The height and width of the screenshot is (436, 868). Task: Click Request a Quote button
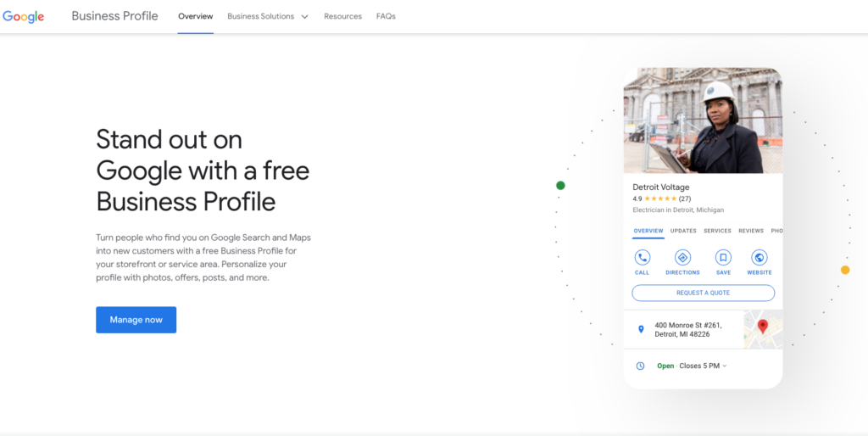(703, 293)
